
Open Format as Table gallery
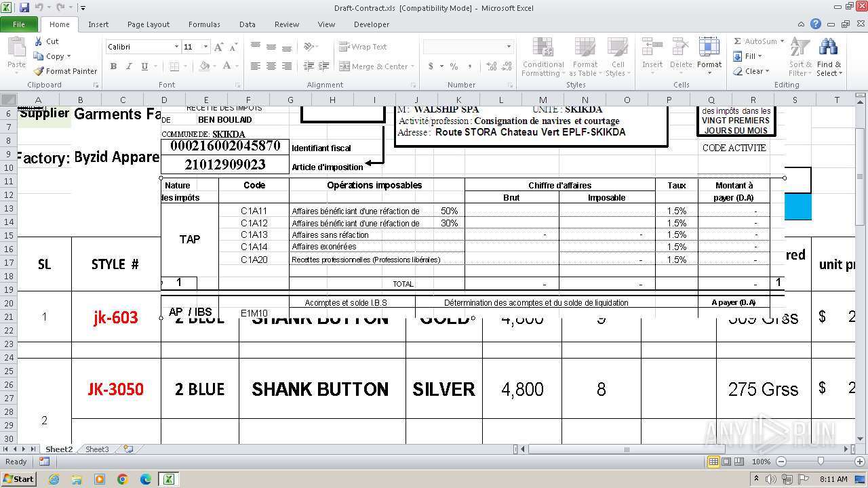coord(585,58)
